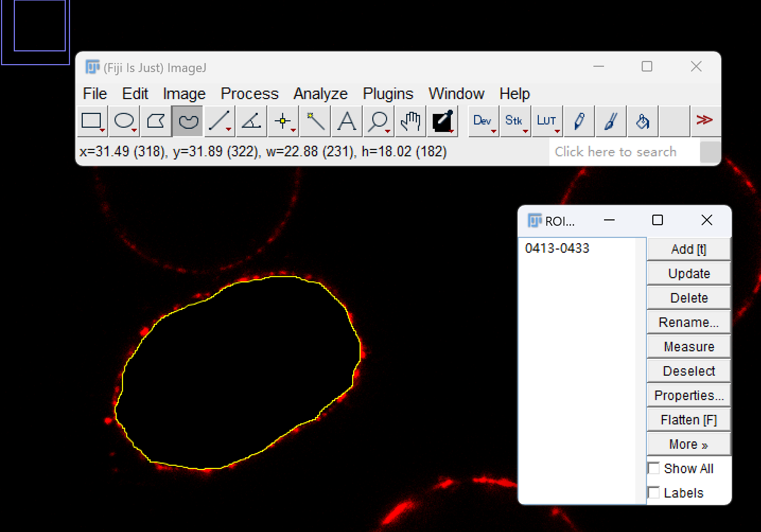Screen dimensions: 761x532
Task: Select the Hand scrolling tool
Action: [410, 121]
